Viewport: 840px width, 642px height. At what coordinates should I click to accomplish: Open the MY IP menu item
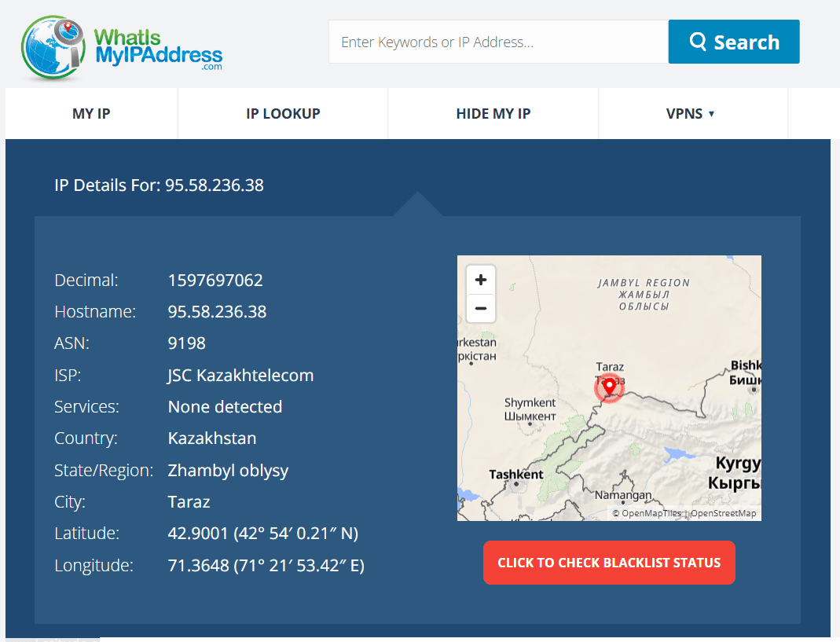pos(91,114)
